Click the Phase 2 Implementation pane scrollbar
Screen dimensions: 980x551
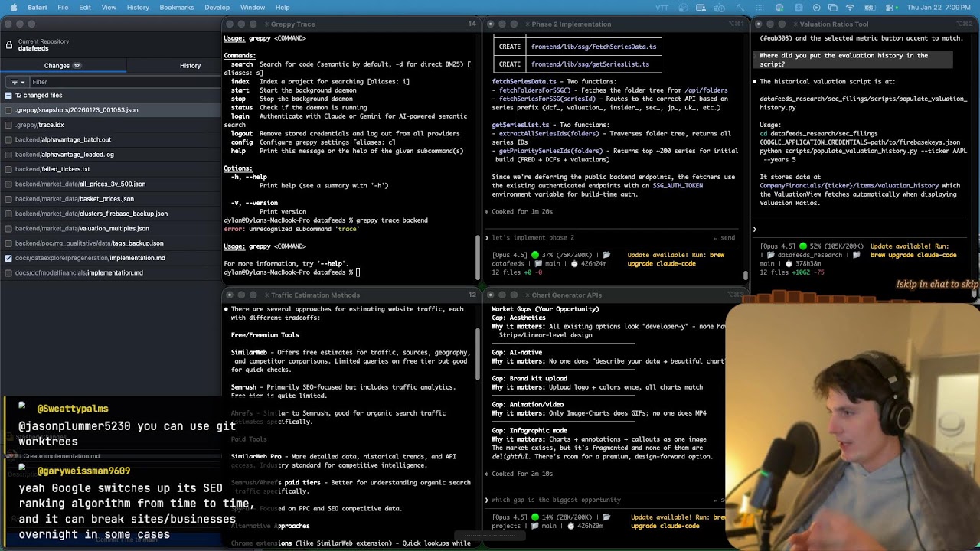tap(746, 275)
